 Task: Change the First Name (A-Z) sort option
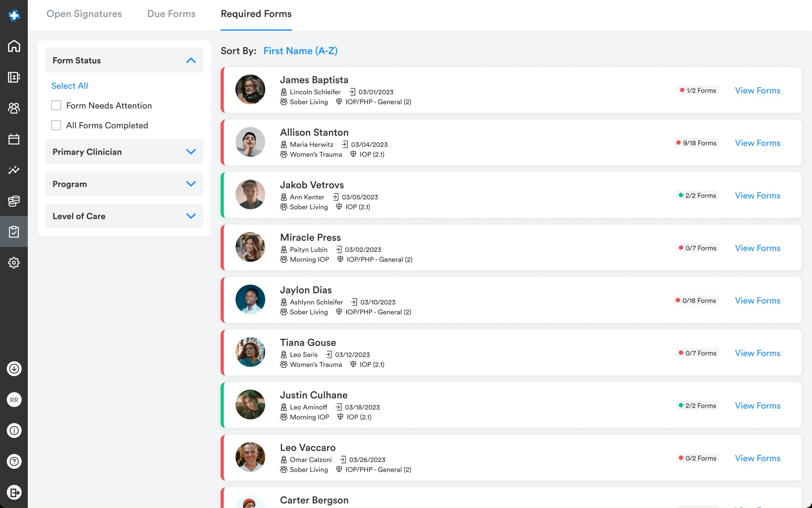click(x=300, y=51)
